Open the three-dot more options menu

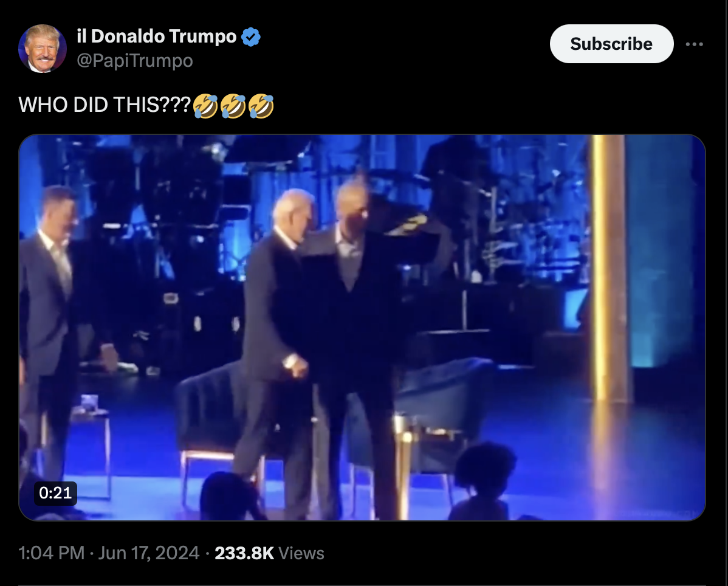694,44
